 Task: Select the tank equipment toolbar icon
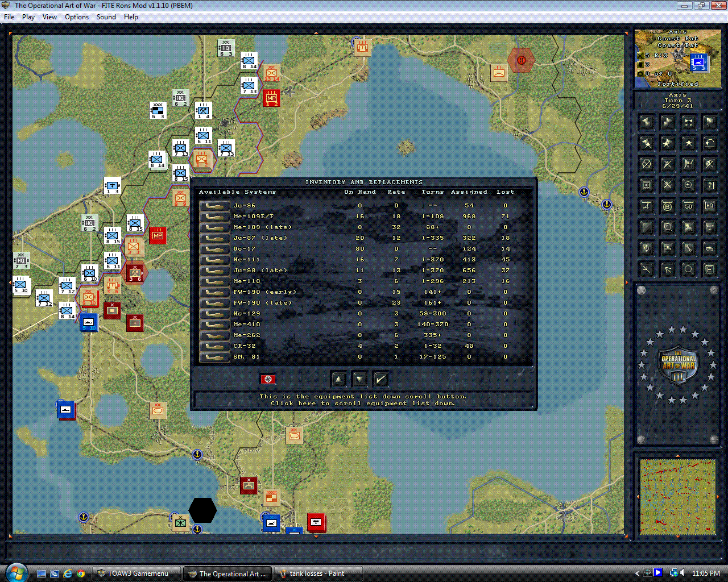pos(709,248)
